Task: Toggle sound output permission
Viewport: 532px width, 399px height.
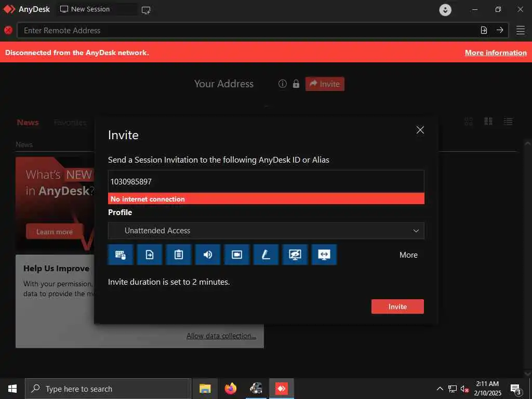Action: [208, 255]
